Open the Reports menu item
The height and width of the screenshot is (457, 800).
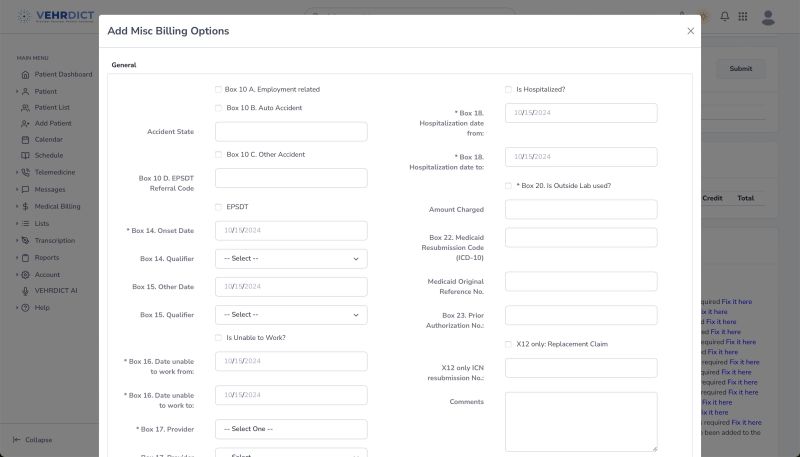point(47,257)
